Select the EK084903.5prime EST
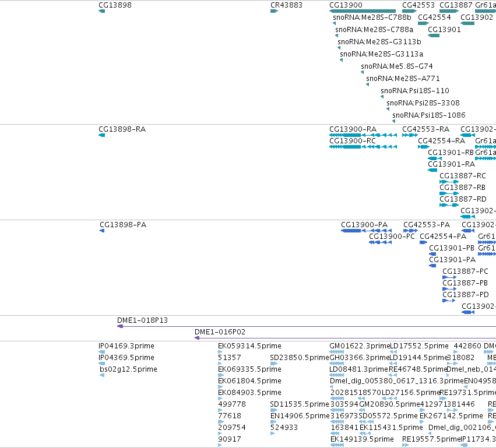 click(x=221, y=398)
